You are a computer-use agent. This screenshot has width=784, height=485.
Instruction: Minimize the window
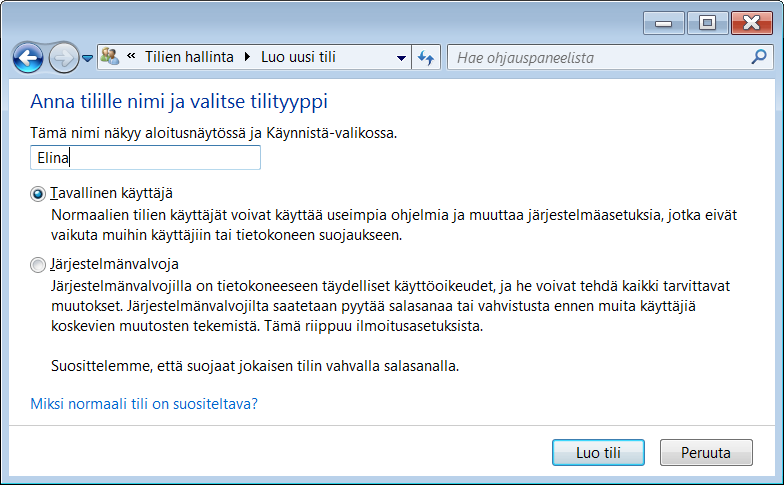pyautogui.click(x=664, y=23)
